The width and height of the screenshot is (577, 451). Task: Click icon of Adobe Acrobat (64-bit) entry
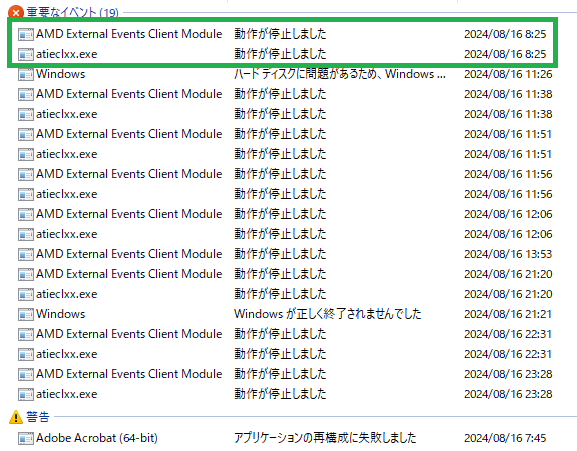pyautogui.click(x=26, y=438)
